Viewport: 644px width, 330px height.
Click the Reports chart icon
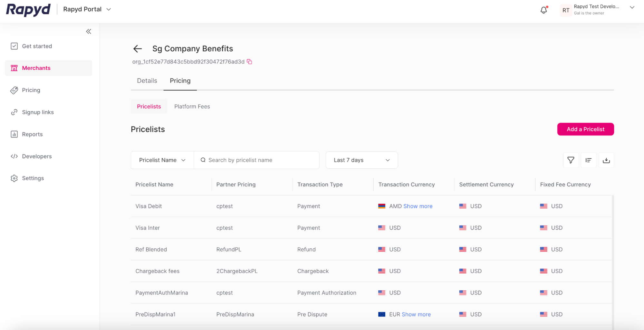coord(14,134)
